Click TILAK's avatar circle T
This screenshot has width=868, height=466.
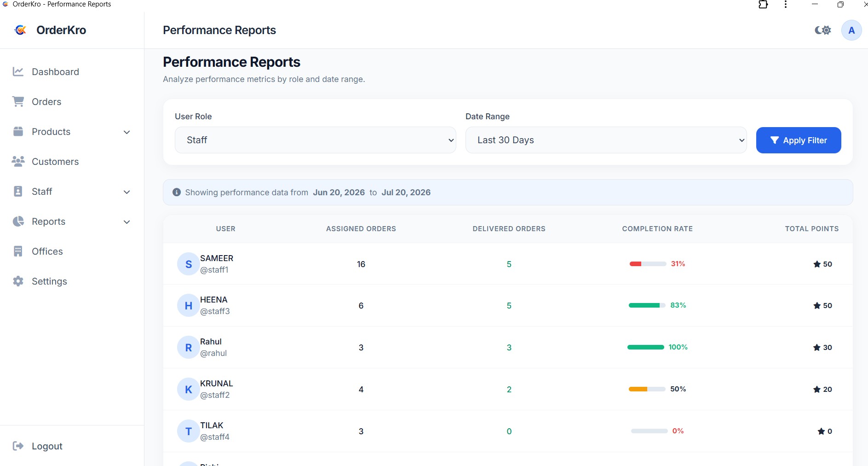pos(189,431)
